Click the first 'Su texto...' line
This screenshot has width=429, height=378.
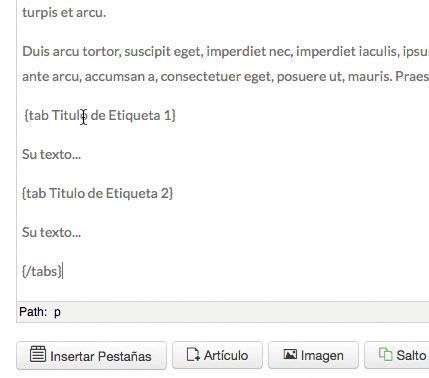(51, 154)
